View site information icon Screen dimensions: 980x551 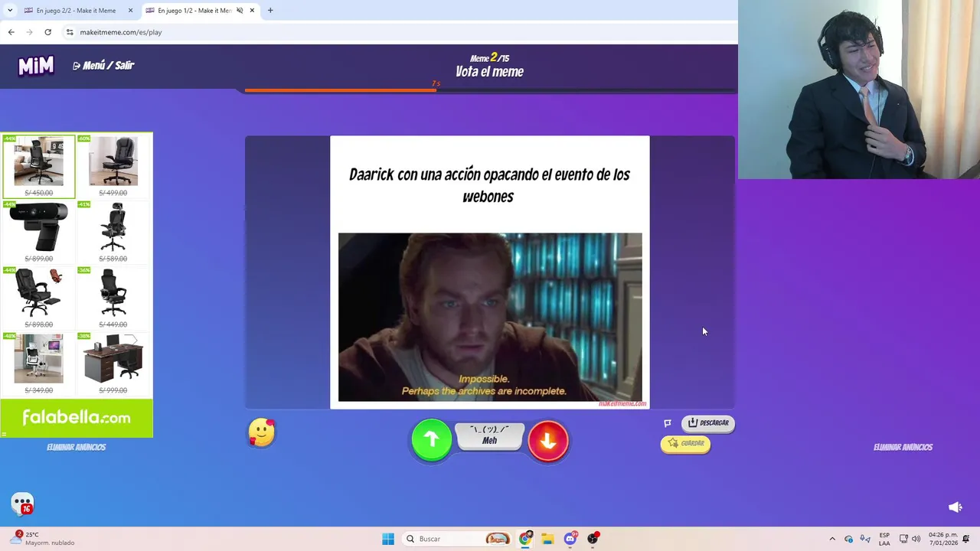point(70,32)
